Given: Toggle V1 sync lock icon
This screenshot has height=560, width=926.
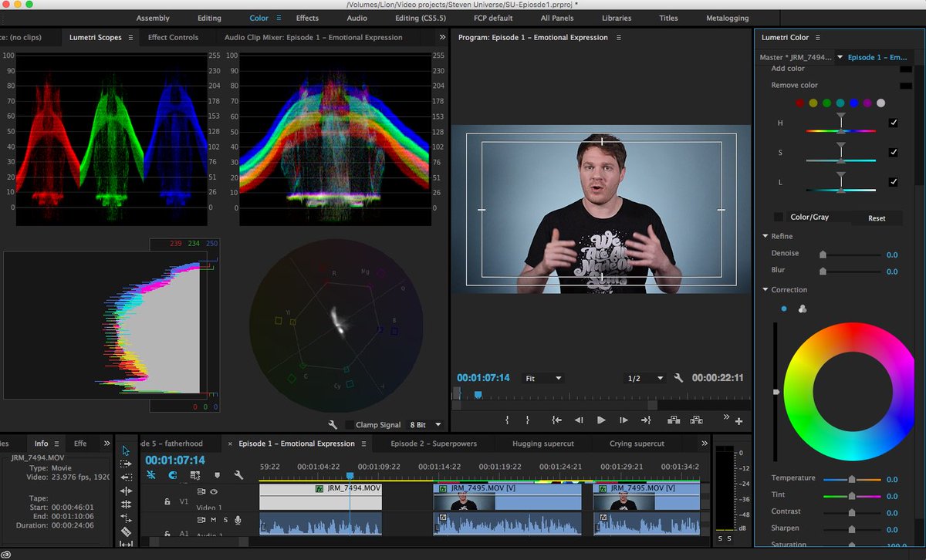Looking at the screenshot, I should tap(202, 491).
